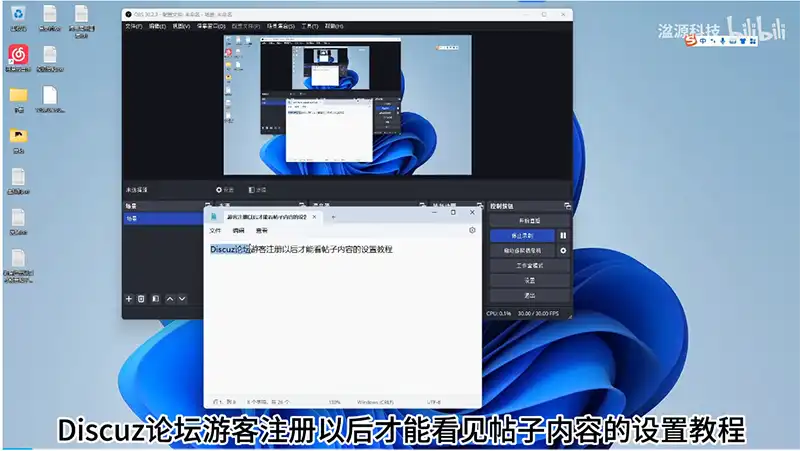Select the highlighted scene in Scenes list
The image size is (800, 451).
point(160,217)
